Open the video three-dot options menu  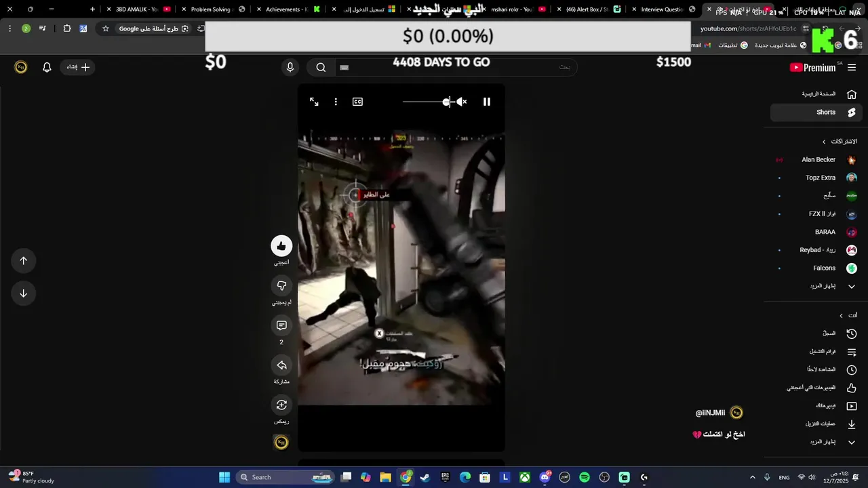point(336,102)
